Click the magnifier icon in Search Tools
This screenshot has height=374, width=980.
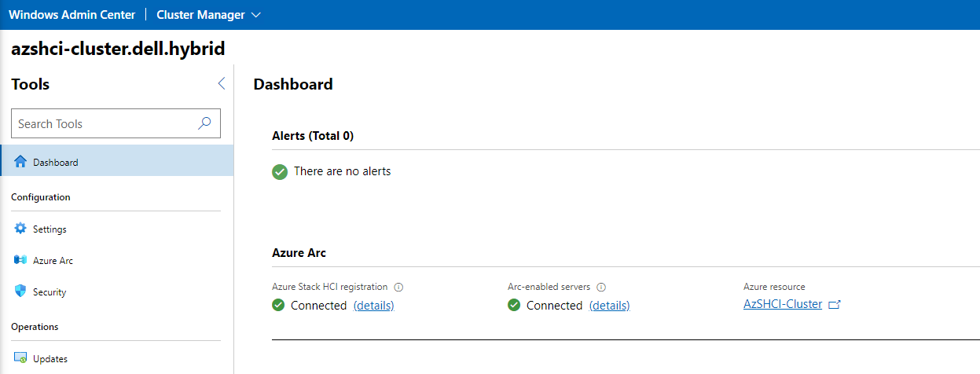point(204,123)
